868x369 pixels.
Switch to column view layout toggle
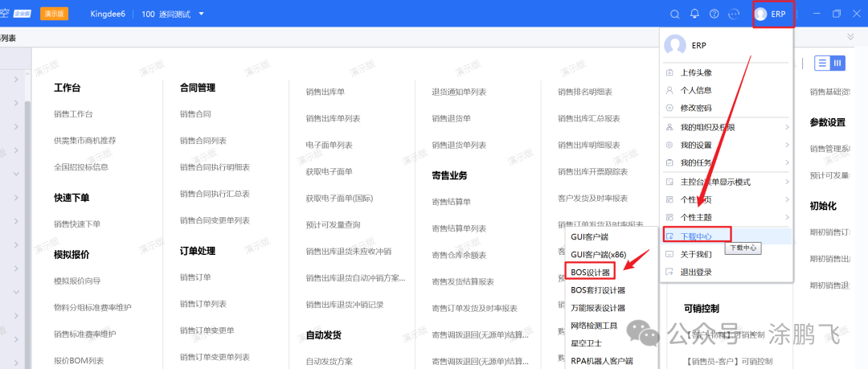[837, 64]
